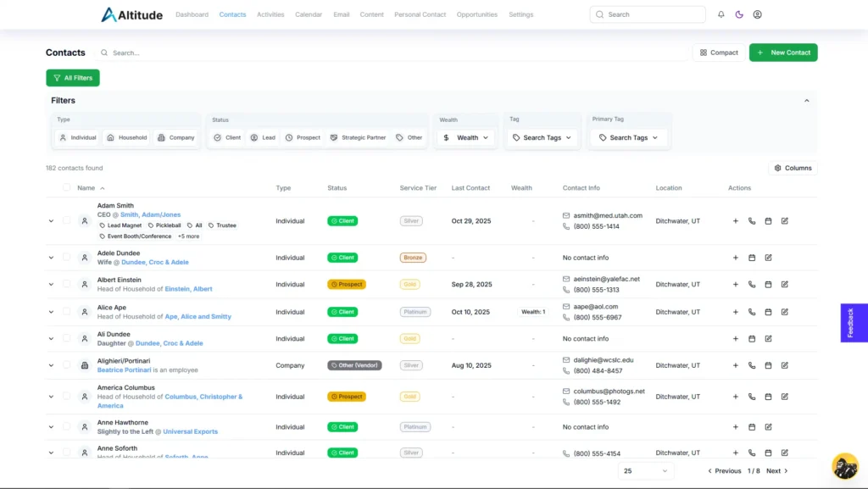Filter by Prospect status
The height and width of the screenshot is (489, 868).
click(x=303, y=137)
